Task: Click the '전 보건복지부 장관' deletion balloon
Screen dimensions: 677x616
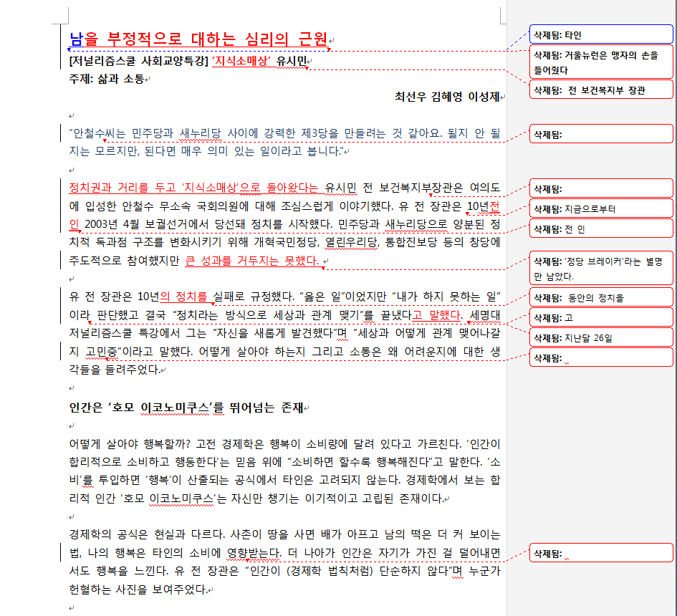Action: [x=600, y=89]
